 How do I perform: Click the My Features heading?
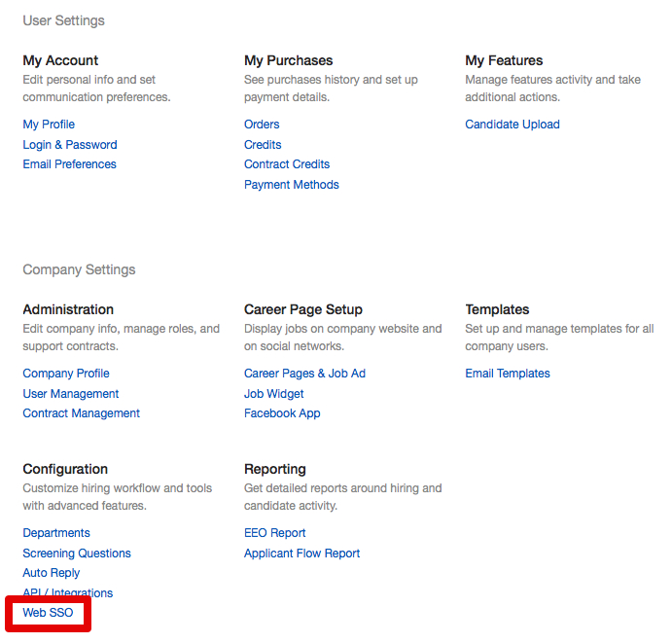click(504, 60)
